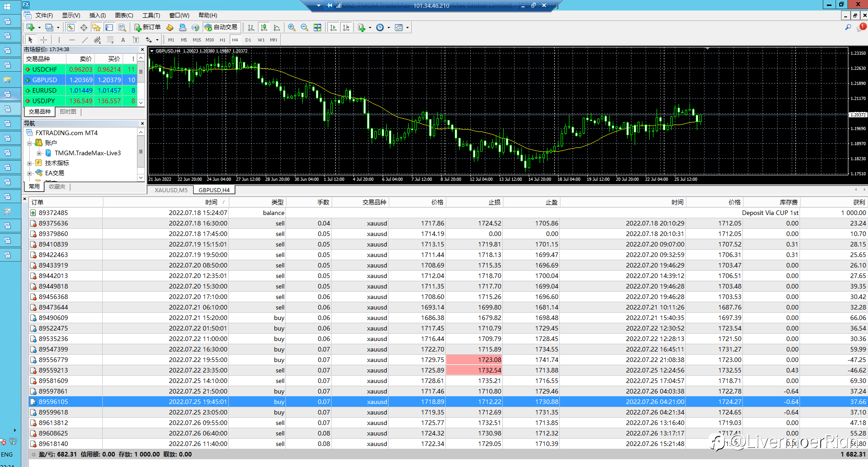Click the Market Watch scroll down arrow

tap(141, 102)
